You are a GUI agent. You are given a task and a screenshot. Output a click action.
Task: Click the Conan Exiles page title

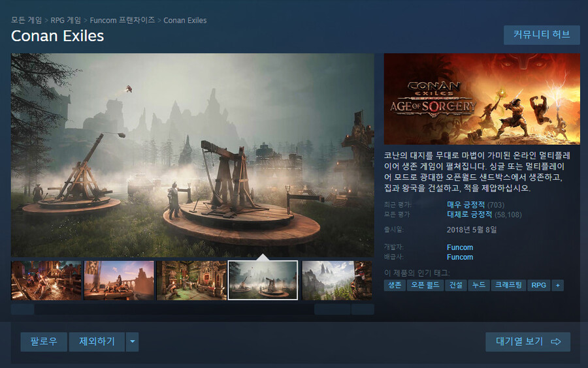coord(57,36)
